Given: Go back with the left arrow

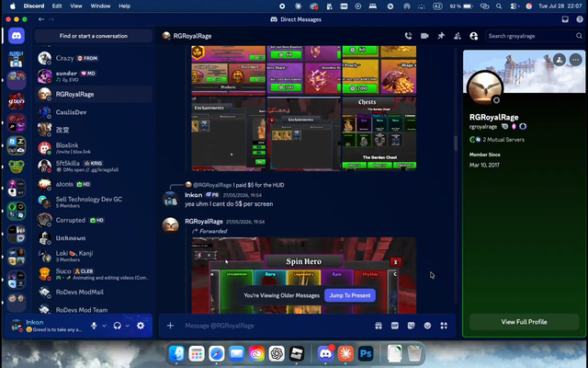Looking at the screenshot, I should [41, 19].
